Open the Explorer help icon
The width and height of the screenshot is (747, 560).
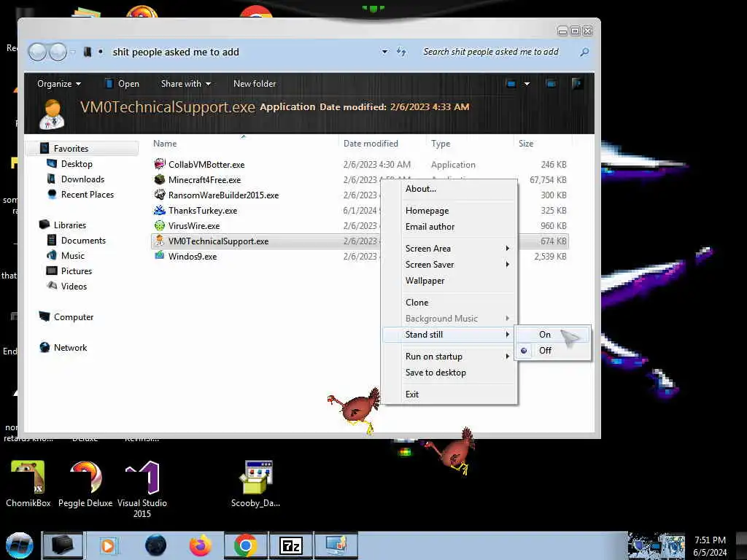[576, 84]
